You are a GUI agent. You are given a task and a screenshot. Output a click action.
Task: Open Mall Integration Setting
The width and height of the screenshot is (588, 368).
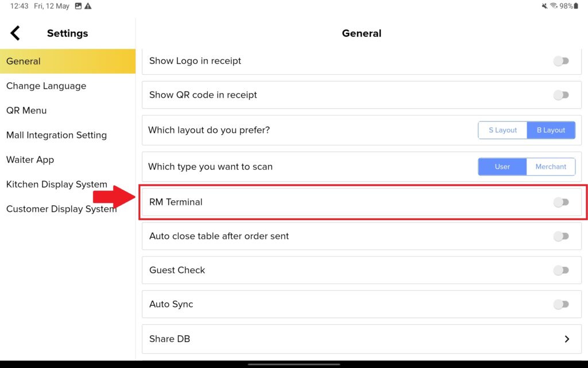tap(56, 135)
